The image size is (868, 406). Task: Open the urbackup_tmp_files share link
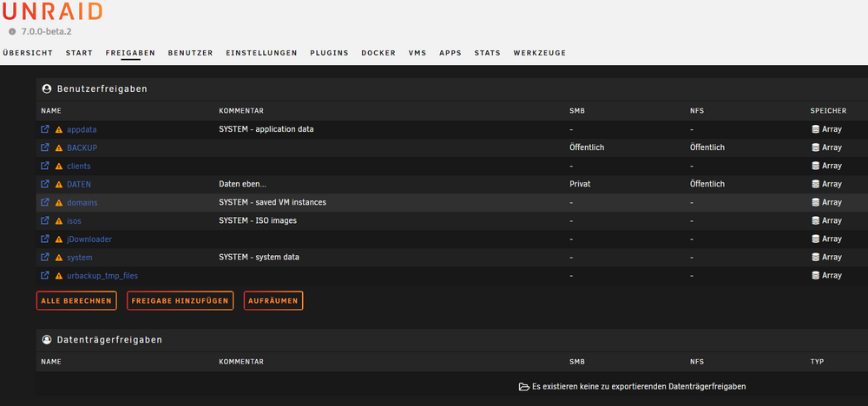pyautogui.click(x=102, y=276)
